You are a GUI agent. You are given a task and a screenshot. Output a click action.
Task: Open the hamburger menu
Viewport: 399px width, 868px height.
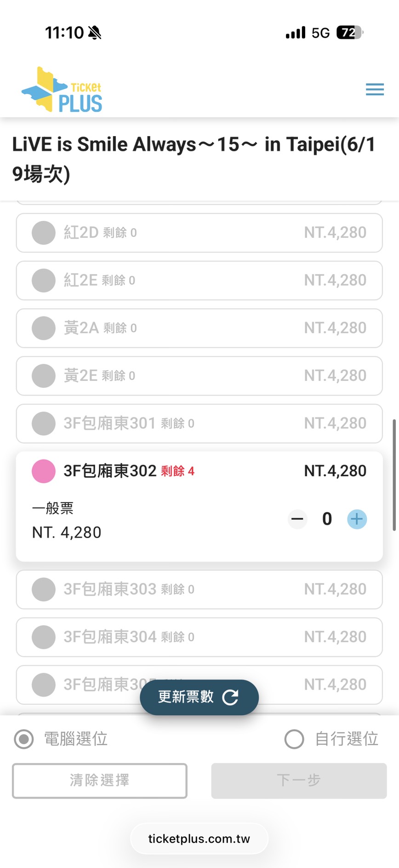375,89
